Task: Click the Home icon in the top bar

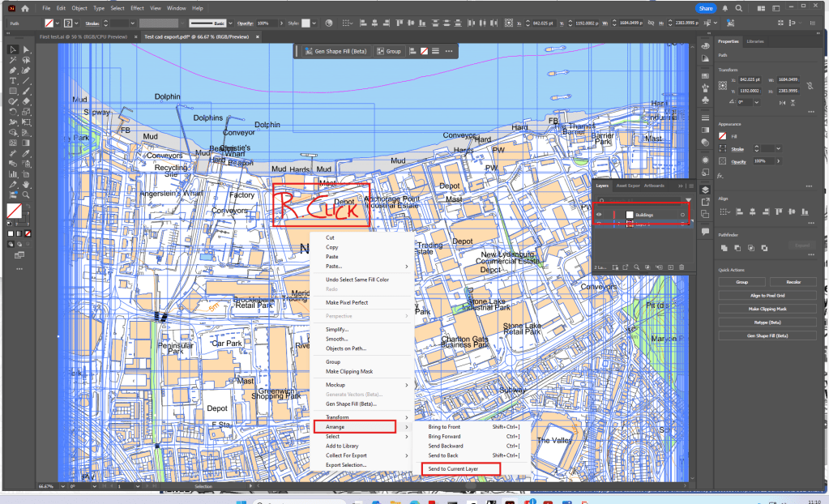Action: click(25, 8)
